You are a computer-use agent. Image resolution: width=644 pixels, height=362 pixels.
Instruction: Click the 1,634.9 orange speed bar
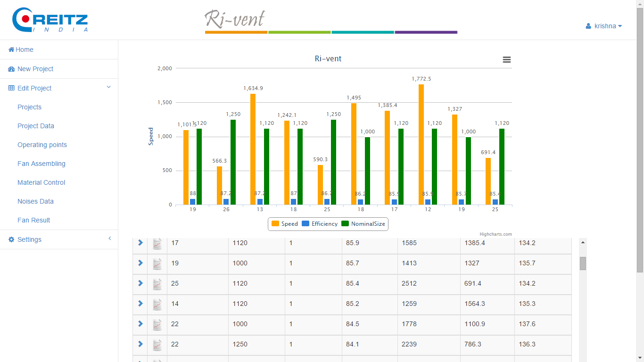(253, 149)
